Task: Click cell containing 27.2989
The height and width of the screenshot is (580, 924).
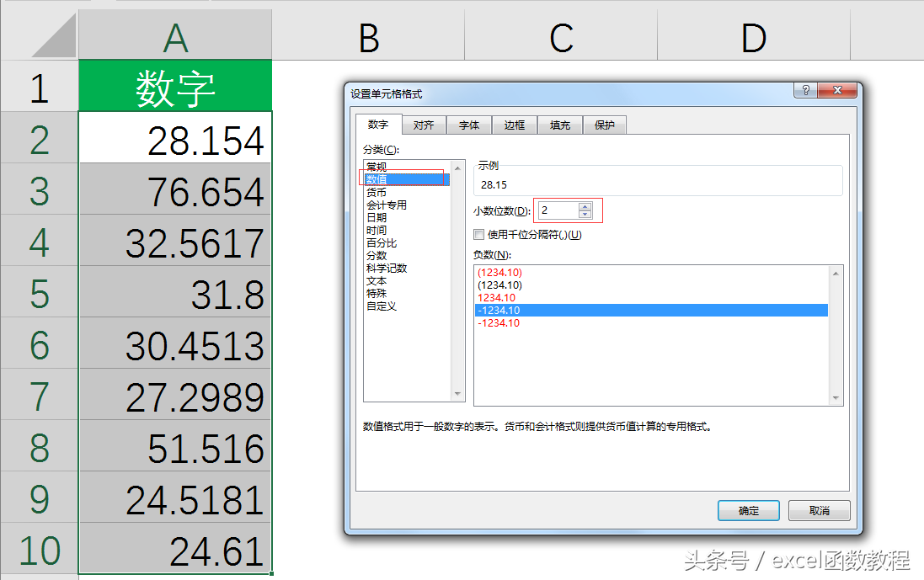Action: [x=175, y=395]
